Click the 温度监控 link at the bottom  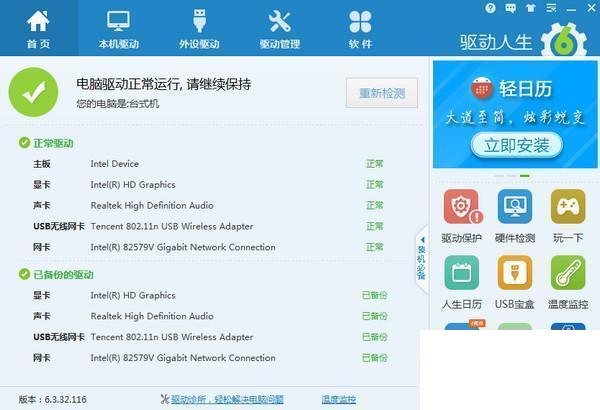339,400
